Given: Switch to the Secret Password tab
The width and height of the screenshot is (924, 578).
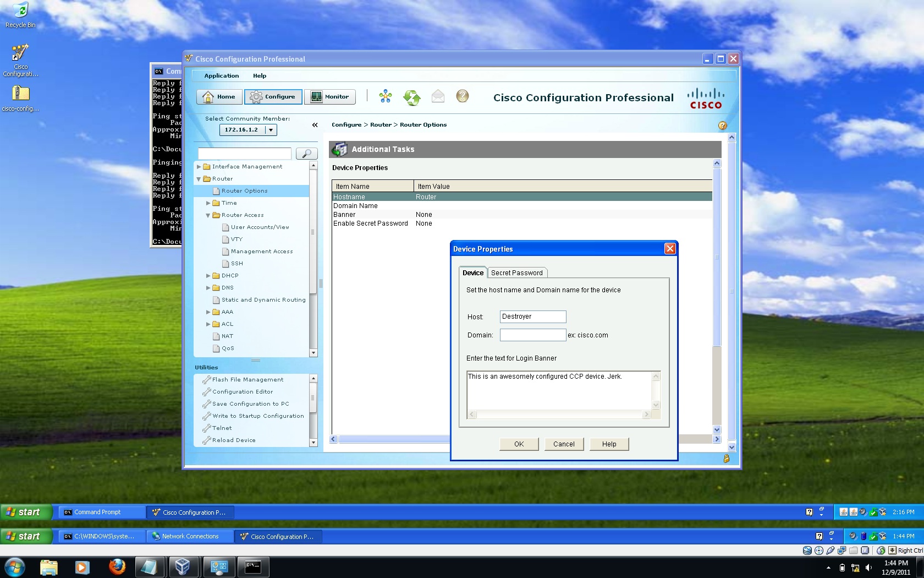Looking at the screenshot, I should (516, 273).
